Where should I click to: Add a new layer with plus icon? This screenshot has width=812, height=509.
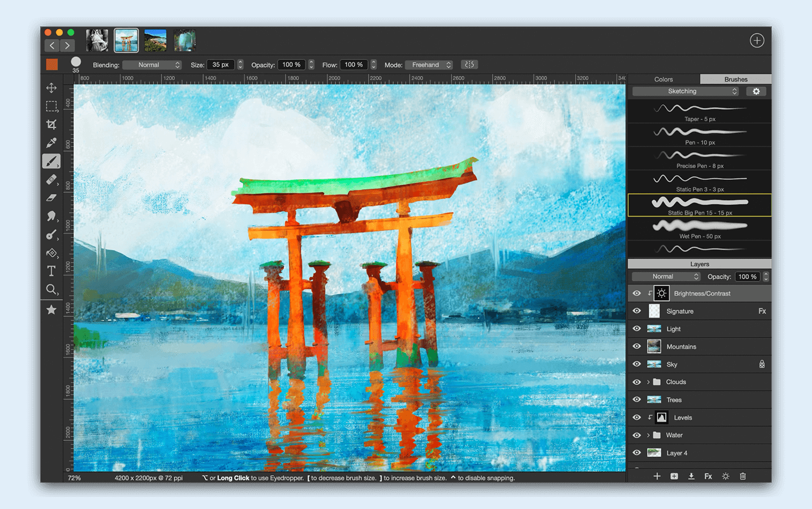(657, 476)
